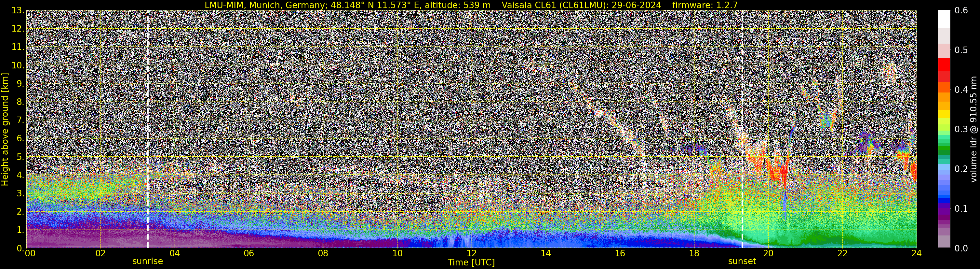Click the height-axis tick label '2.'
The height and width of the screenshot is (269, 980).
pyautogui.click(x=20, y=211)
